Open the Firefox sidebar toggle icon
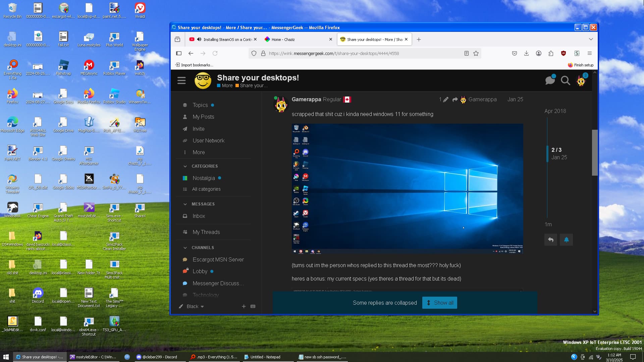644x362 pixels. click(x=179, y=53)
